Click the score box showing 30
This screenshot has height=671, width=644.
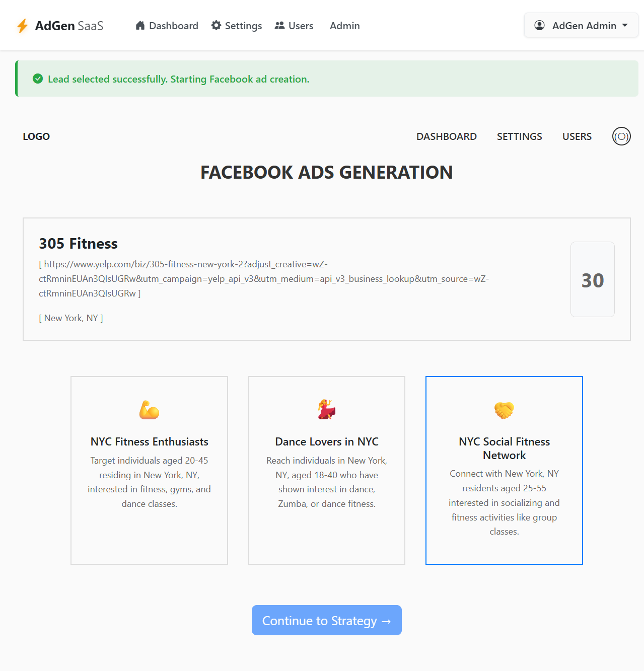tap(593, 279)
